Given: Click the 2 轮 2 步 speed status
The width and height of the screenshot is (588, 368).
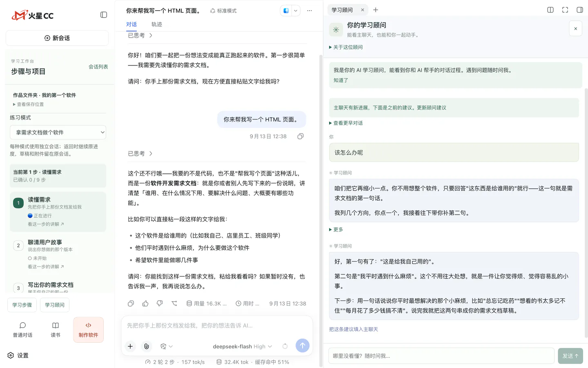Looking at the screenshot, I should 175,362.
